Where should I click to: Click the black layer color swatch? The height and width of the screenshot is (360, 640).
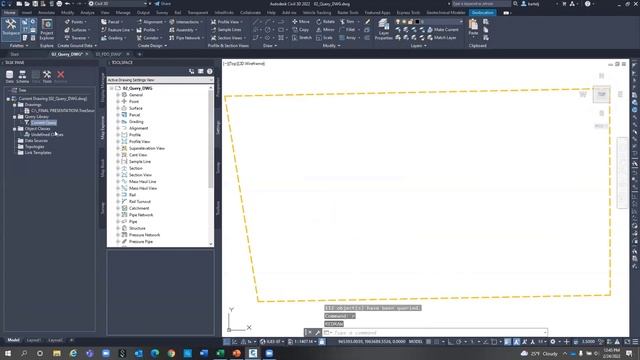coord(417,22)
